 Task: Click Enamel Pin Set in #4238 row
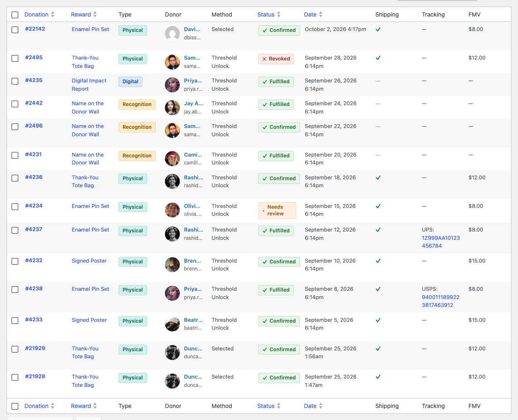pos(90,289)
